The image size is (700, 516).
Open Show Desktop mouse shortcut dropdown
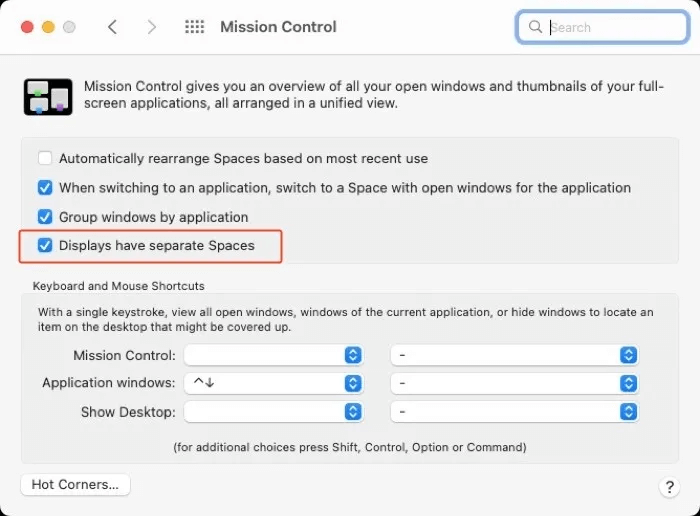pos(514,412)
